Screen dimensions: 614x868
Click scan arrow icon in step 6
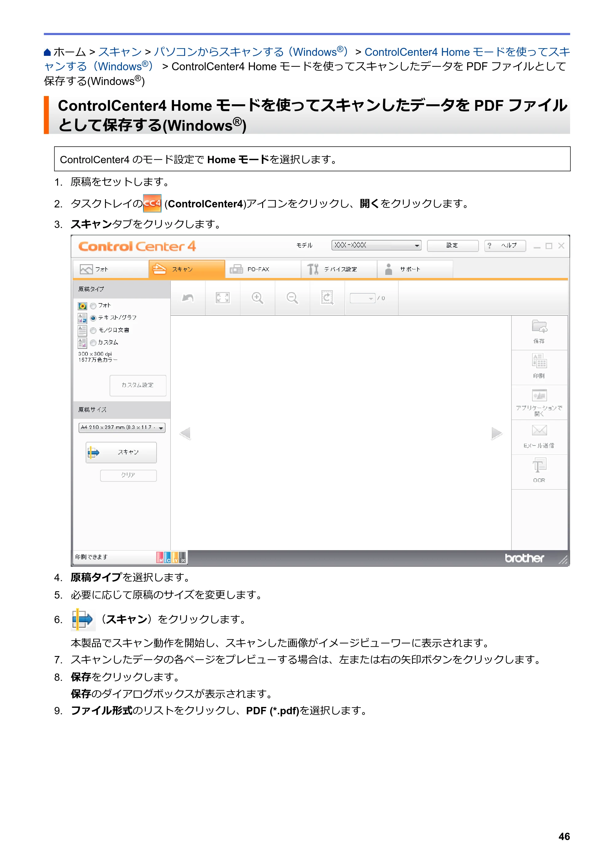point(83,619)
